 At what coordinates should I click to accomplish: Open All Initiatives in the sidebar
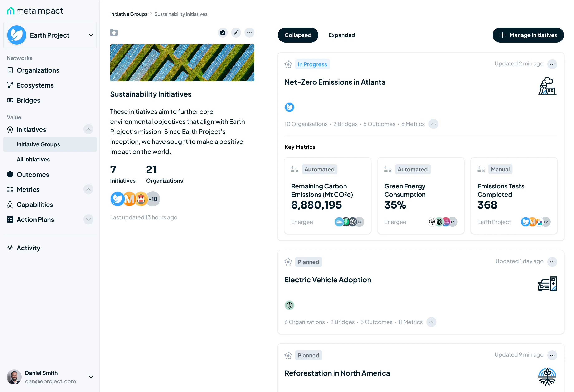(x=33, y=160)
